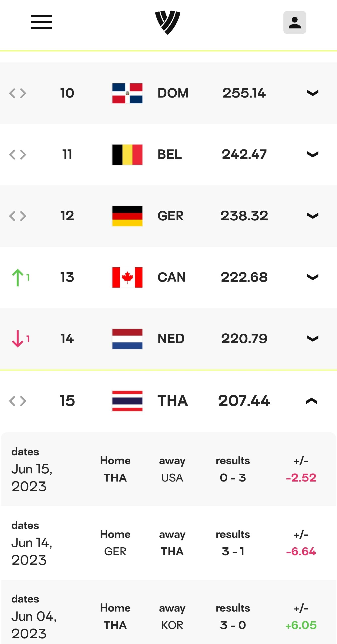Image resolution: width=337 pixels, height=644 pixels.
Task: Click the Netherlands flag icon
Action: [127, 339]
